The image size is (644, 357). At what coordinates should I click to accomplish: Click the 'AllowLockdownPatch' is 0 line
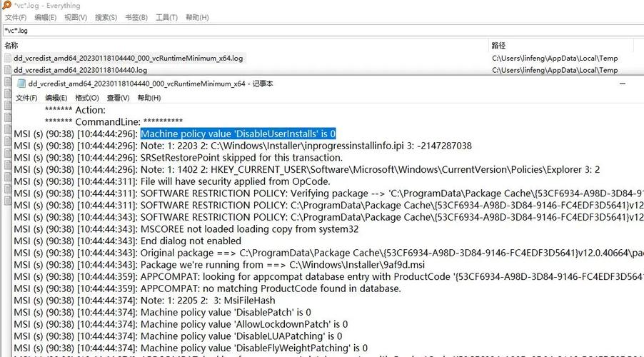181,325
